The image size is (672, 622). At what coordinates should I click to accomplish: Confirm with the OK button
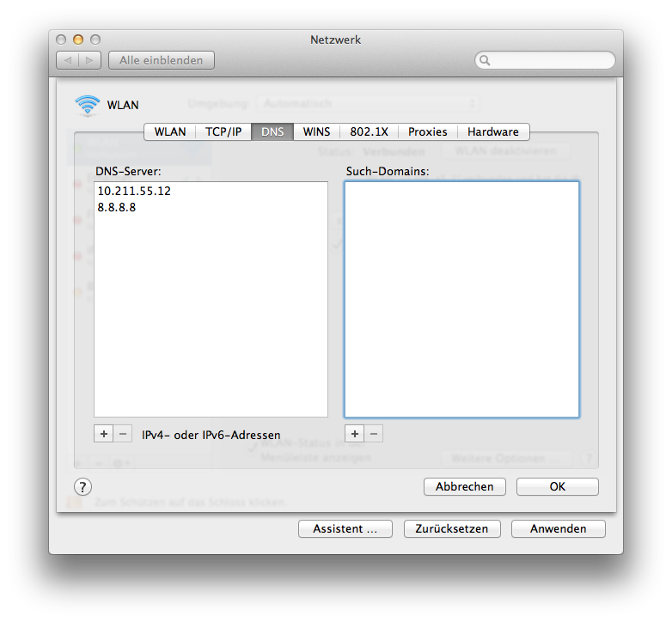click(558, 486)
